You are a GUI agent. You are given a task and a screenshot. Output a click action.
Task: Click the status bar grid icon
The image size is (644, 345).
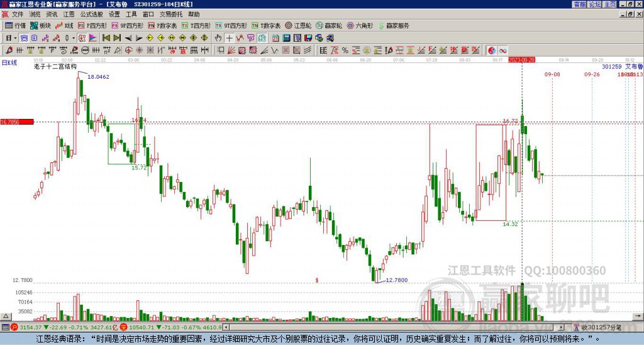tap(5, 327)
